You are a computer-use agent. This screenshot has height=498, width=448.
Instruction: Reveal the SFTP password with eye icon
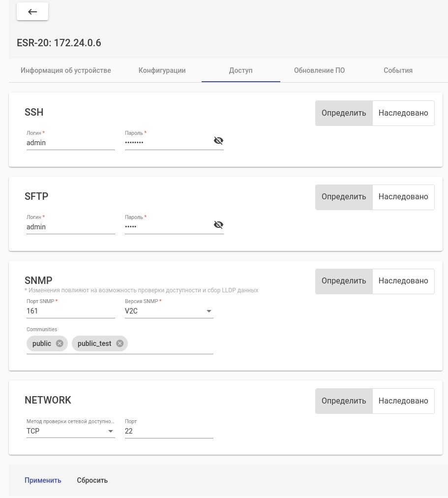218,225
